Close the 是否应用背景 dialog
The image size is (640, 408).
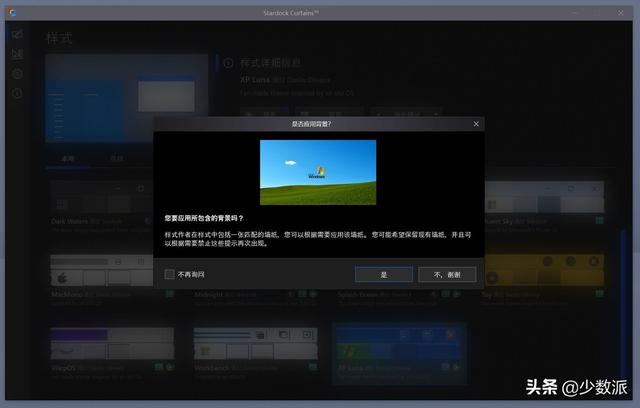coord(476,124)
